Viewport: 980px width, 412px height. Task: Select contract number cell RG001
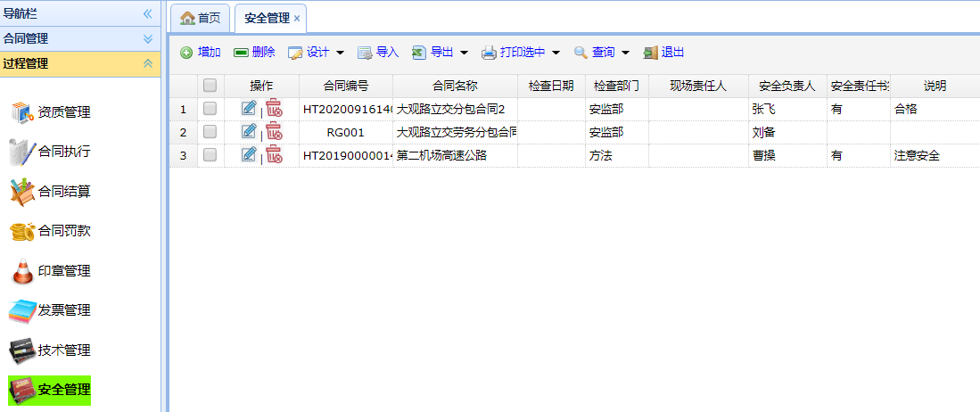pos(346,133)
